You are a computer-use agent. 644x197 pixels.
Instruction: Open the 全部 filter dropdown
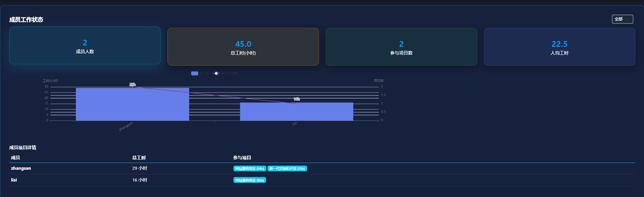click(x=622, y=19)
